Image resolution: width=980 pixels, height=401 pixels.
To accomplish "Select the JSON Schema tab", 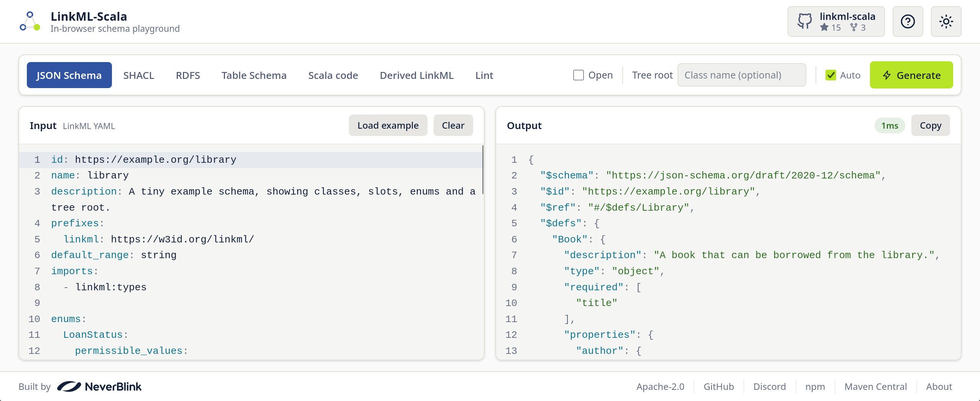I will point(69,75).
